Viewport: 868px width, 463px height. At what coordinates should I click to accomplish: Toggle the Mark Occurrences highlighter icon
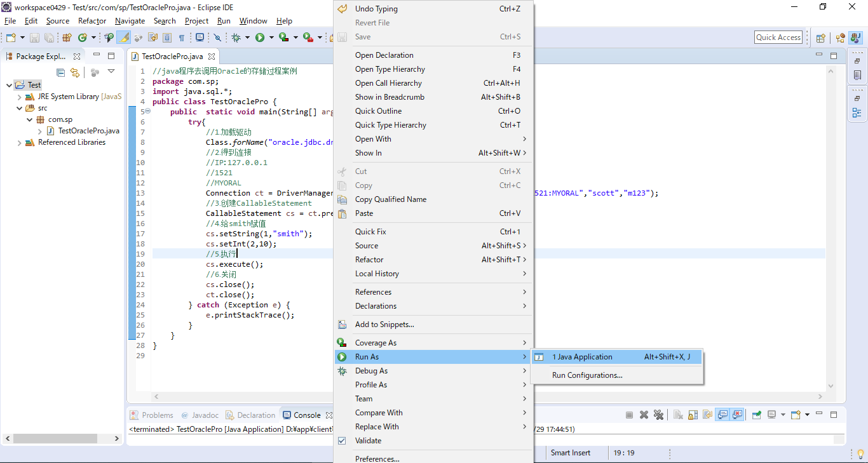tap(124, 37)
